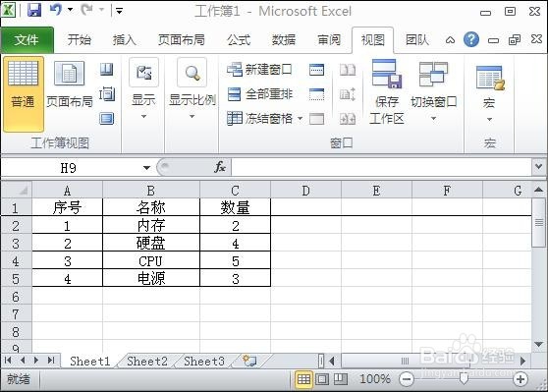The image size is (548, 392).
Task: Click cell containing 硬盘
Action: (151, 243)
